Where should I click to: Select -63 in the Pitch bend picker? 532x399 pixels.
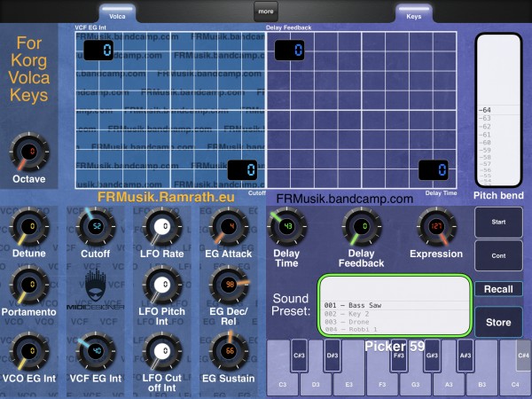498,119
